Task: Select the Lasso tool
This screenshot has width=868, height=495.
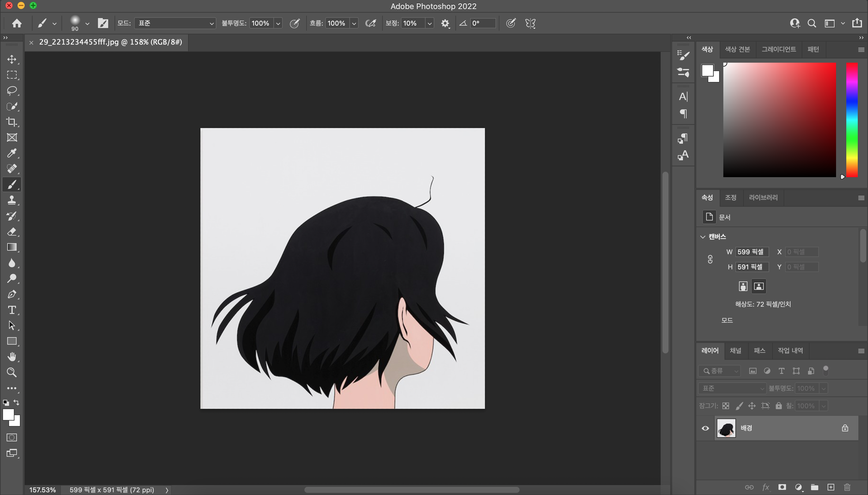Action: pos(12,90)
